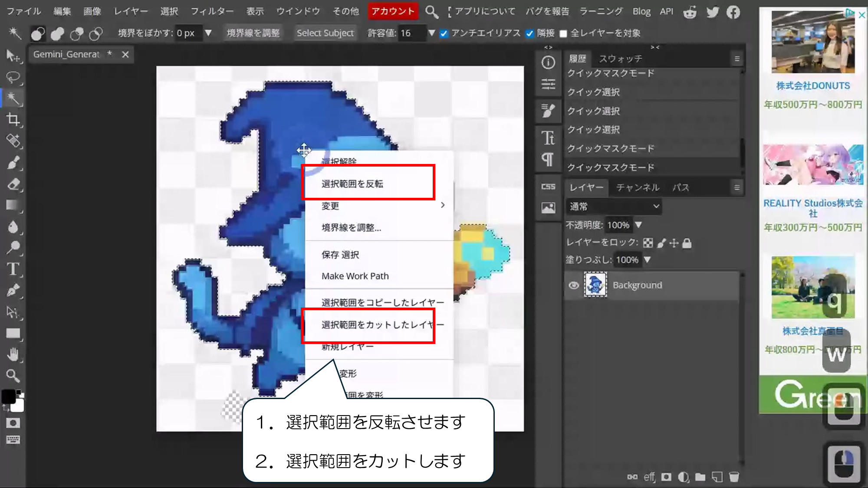Open the ファイル menu
The width and height of the screenshot is (868, 488).
click(24, 11)
